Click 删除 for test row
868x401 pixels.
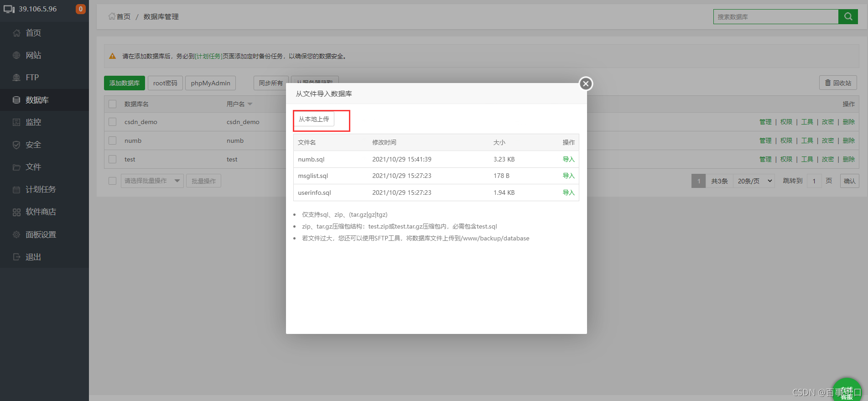(x=849, y=159)
